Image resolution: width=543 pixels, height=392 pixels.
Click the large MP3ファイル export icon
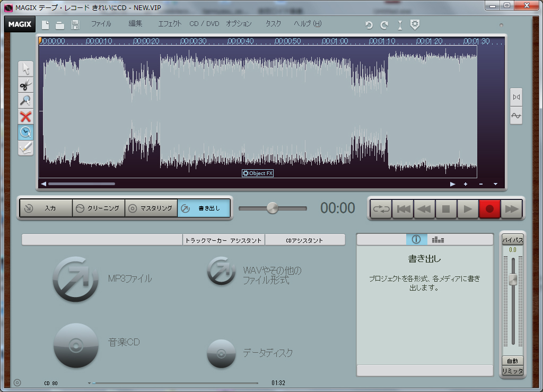coord(75,279)
